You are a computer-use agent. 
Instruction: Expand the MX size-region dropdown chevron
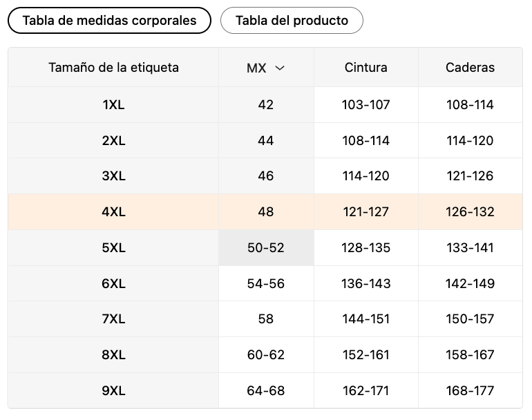pyautogui.click(x=280, y=68)
